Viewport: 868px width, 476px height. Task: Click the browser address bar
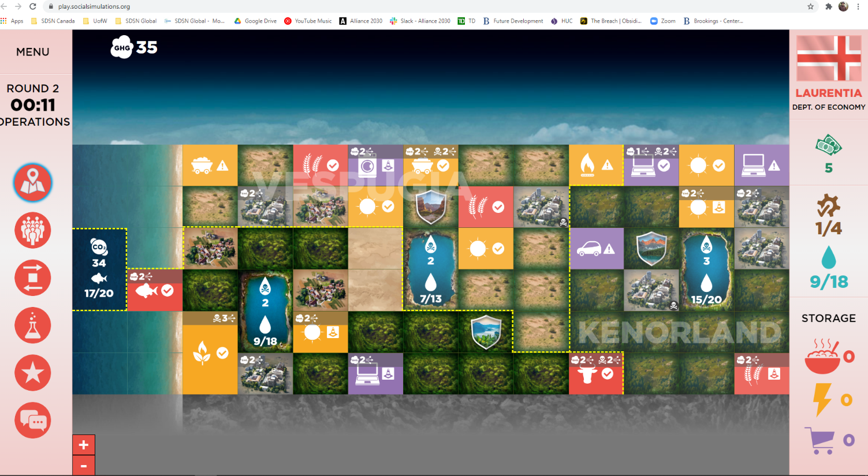(x=404, y=6)
